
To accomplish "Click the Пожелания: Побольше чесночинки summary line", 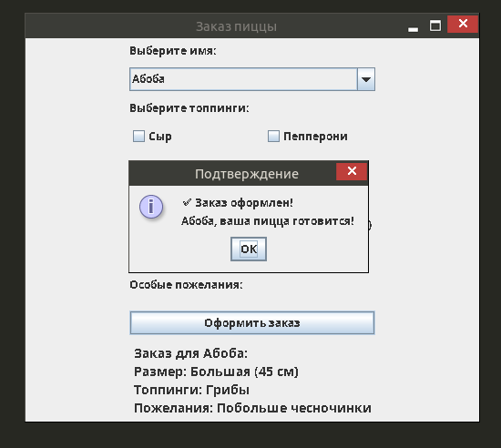I will (x=252, y=408).
